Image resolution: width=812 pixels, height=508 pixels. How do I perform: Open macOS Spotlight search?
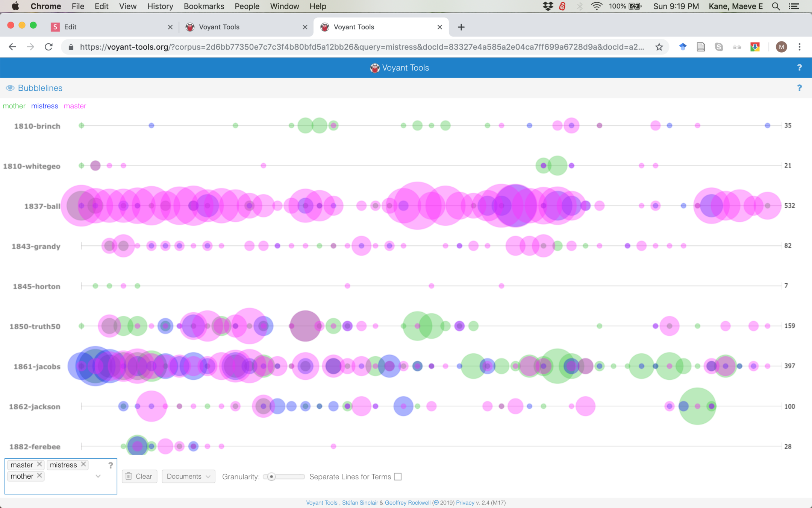click(776, 6)
